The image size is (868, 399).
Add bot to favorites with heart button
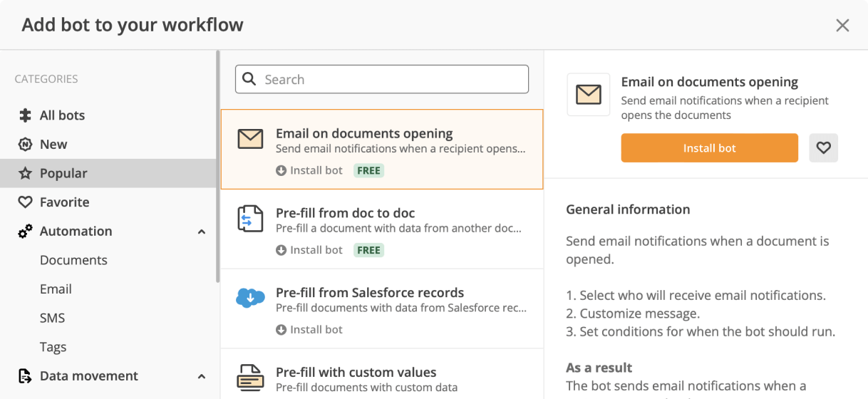point(823,148)
